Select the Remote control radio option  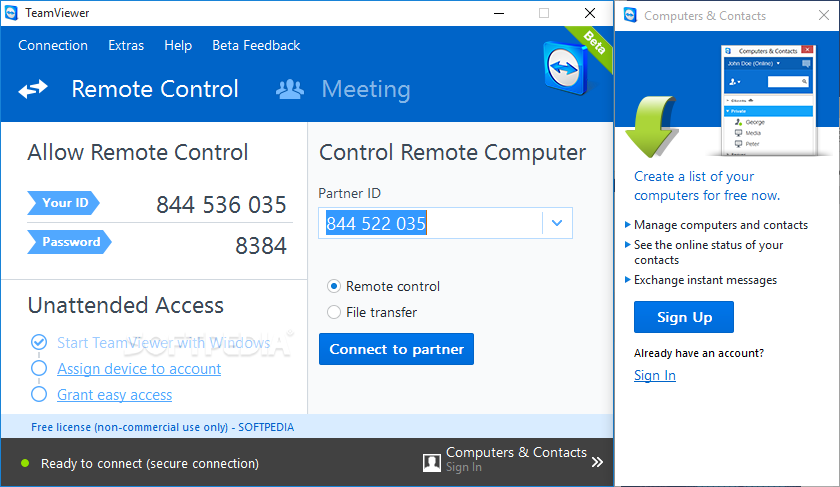coord(334,286)
